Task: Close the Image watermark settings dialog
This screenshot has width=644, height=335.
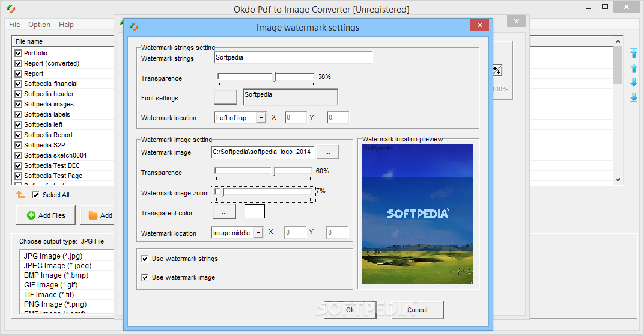Action: tap(479, 25)
